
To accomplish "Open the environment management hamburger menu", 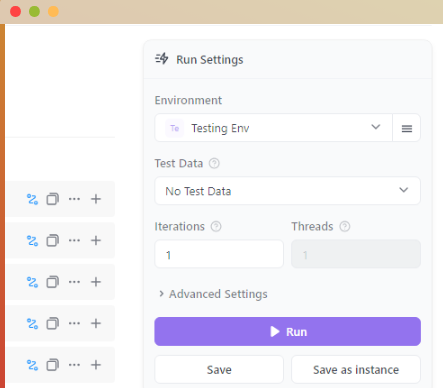I will [x=407, y=128].
